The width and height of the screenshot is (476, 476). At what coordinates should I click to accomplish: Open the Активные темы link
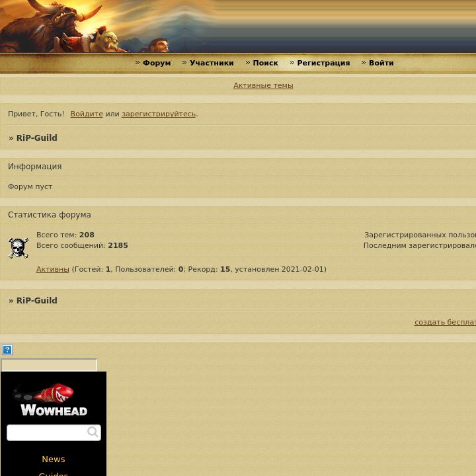point(263,85)
